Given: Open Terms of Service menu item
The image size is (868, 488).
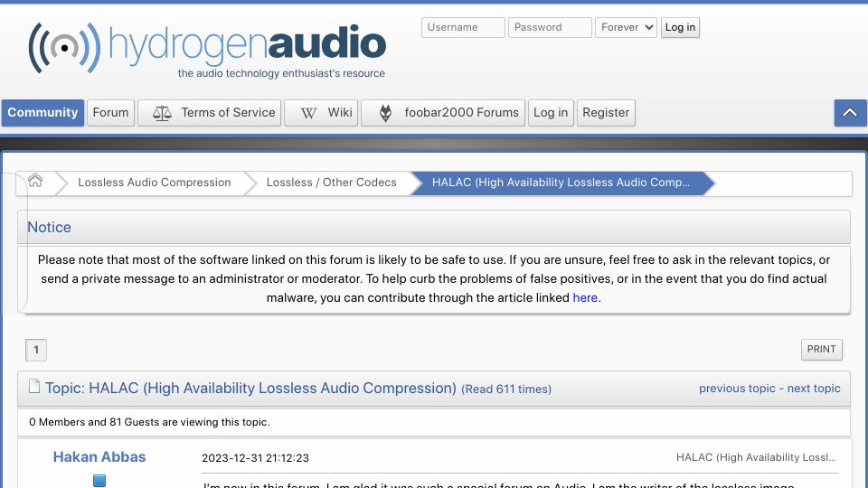Looking at the screenshot, I should [209, 113].
